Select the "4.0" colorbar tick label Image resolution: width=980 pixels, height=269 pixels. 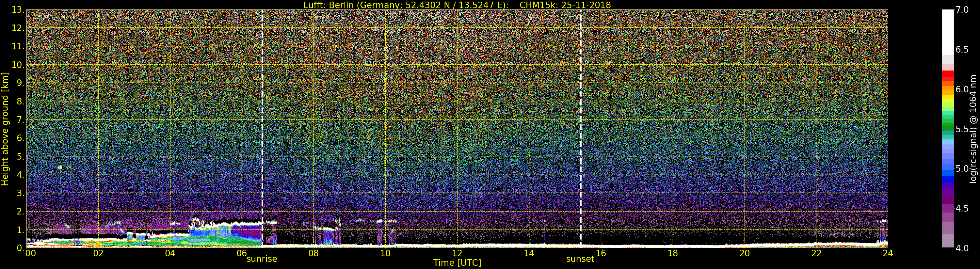point(962,248)
